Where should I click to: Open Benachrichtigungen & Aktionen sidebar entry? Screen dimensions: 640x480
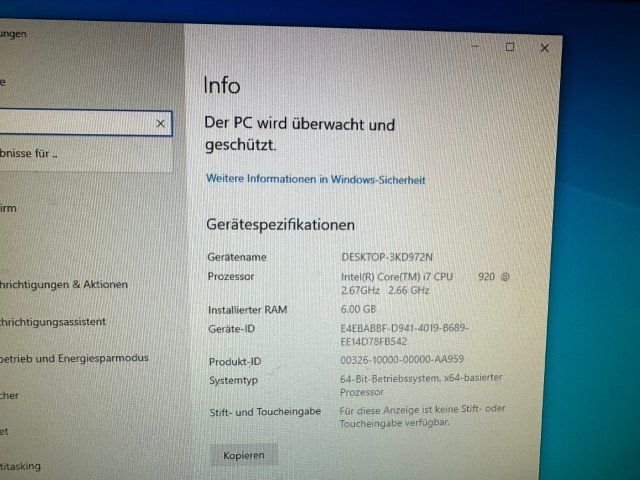(64, 284)
